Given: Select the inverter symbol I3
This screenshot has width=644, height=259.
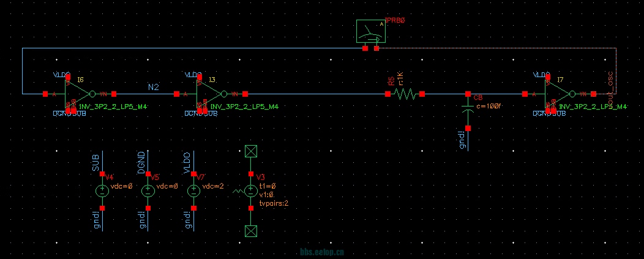Looking at the screenshot, I should (209, 94).
